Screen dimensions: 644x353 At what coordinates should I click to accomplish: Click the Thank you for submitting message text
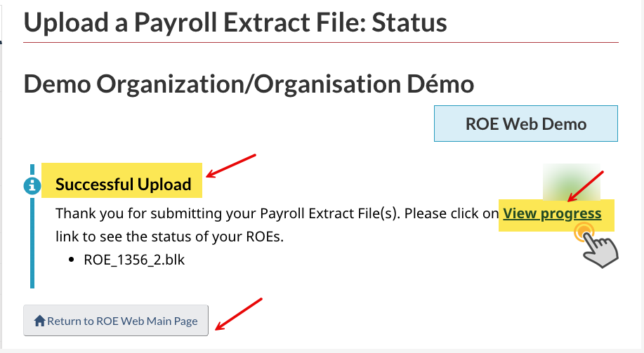(277, 213)
